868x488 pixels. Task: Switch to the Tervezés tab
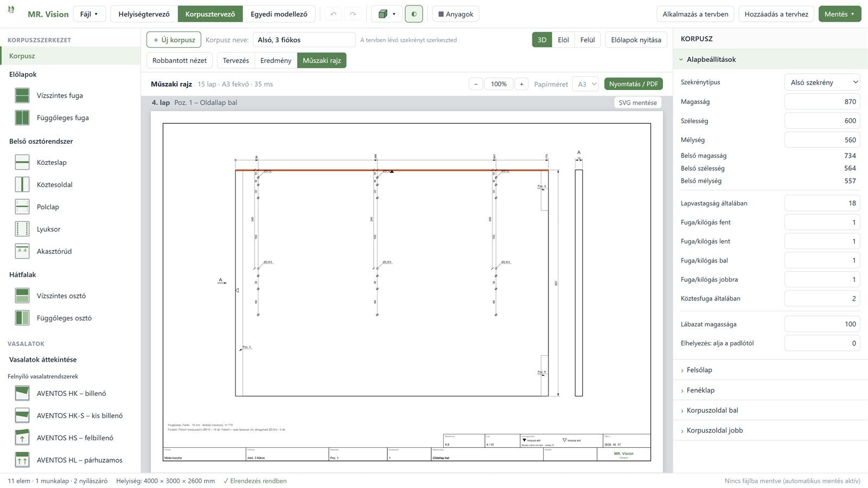(x=236, y=60)
